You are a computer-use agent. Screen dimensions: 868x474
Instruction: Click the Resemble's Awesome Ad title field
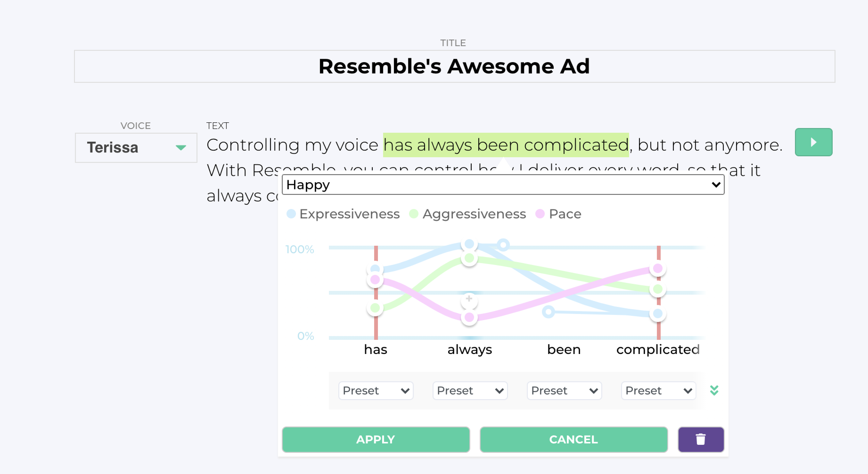[454, 66]
